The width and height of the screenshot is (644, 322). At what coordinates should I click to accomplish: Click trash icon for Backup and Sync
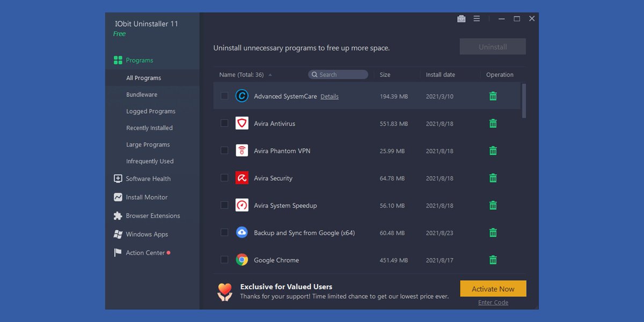[x=493, y=233]
